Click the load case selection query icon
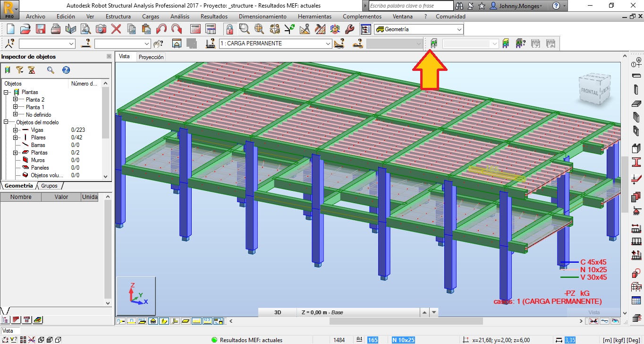Viewport: 644px width, 344px height. point(211,43)
